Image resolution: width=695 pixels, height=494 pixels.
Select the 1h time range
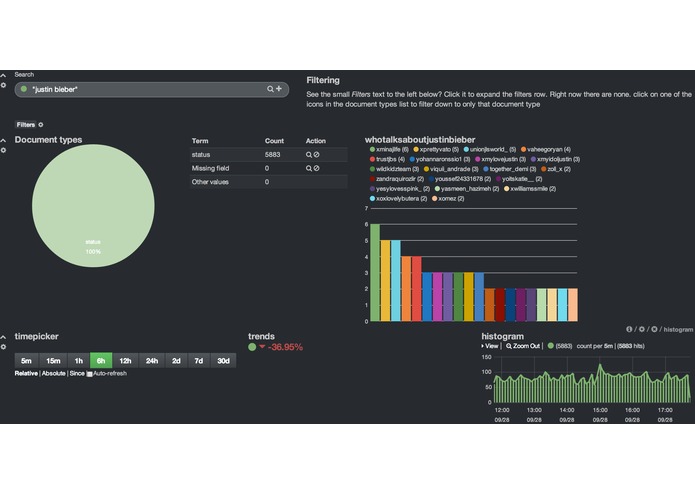[78, 361]
